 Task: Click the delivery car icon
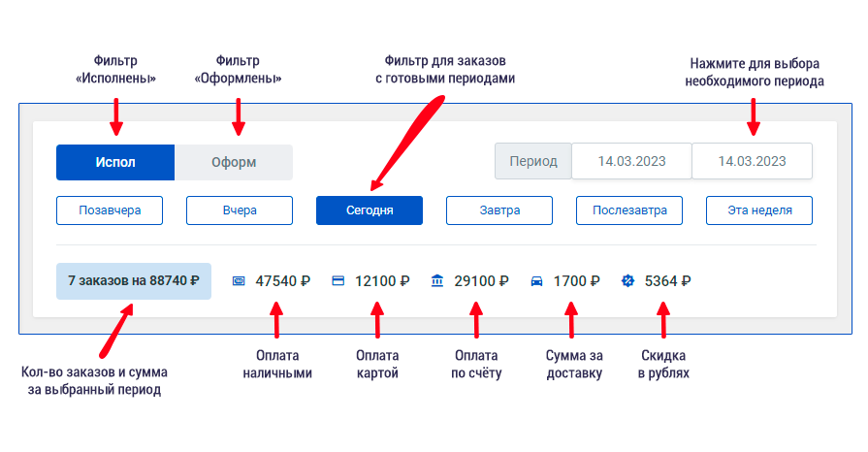[x=536, y=281]
